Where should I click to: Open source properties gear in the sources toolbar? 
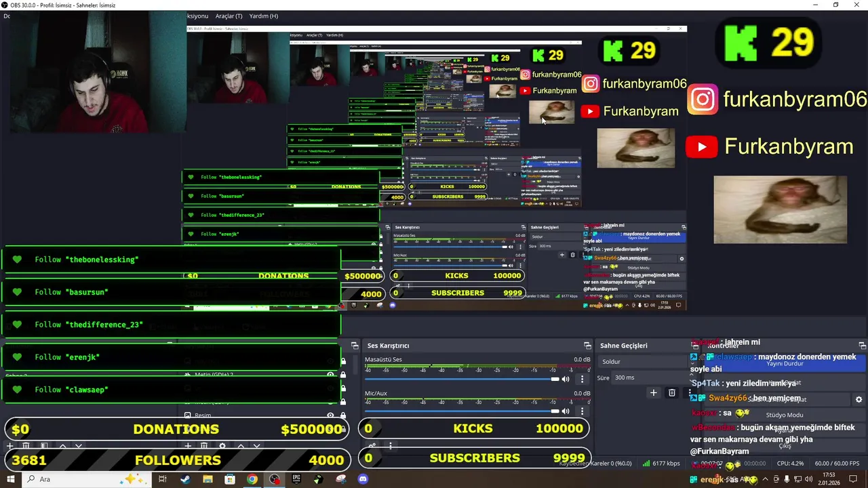point(222,446)
